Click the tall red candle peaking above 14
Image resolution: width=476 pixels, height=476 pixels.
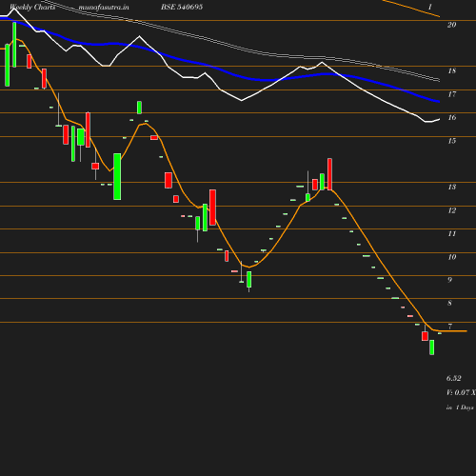(329, 174)
